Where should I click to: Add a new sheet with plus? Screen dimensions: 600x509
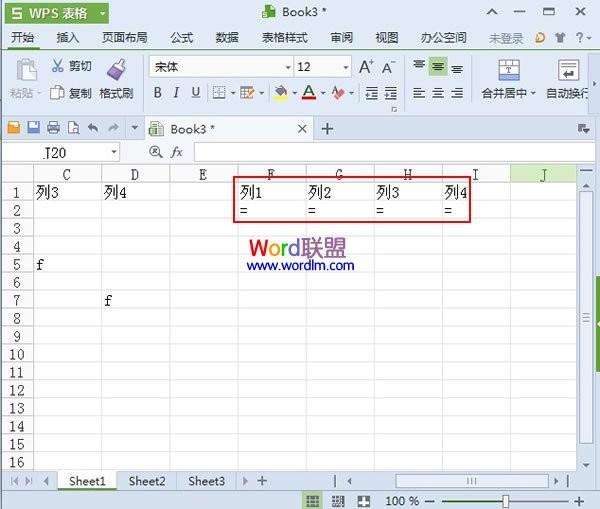(x=262, y=481)
